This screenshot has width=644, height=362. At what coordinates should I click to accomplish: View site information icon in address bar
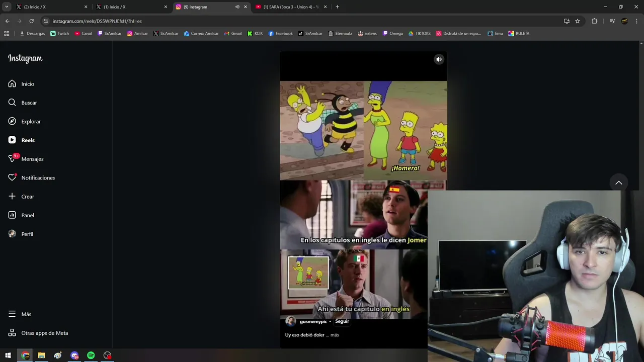click(x=46, y=21)
